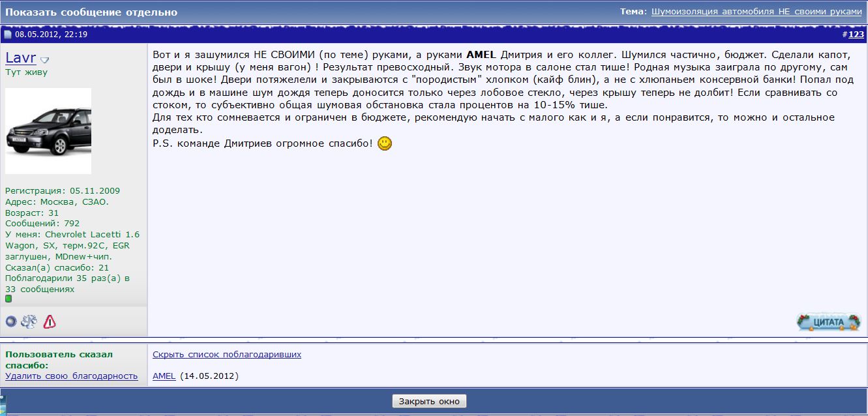Click the 'Показать сообщение отдельно' header text
Image resolution: width=868 pixels, height=416 pixels.
(x=91, y=12)
